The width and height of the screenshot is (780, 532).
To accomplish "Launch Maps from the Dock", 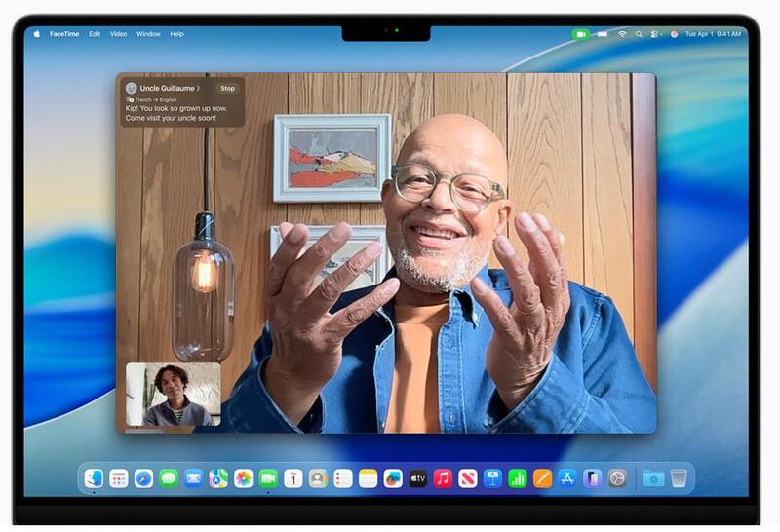I will (218, 478).
